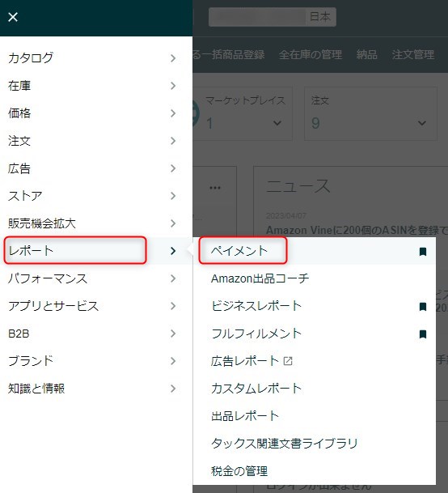Image resolution: width=448 pixels, height=493 pixels.
Task: Choose カスタムレポート in submenu
Action: 256,389
